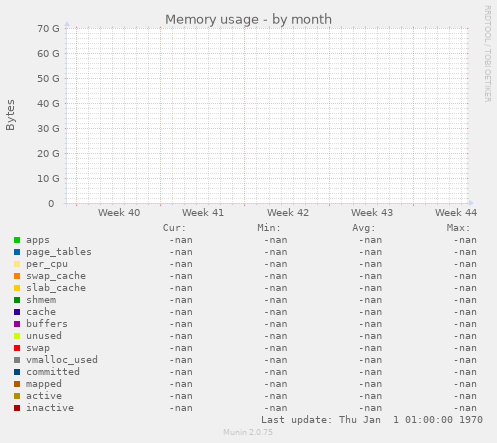Image resolution: width=497 pixels, height=443 pixels.
Task: Select the 'committed' legend label
Action: [53, 372]
